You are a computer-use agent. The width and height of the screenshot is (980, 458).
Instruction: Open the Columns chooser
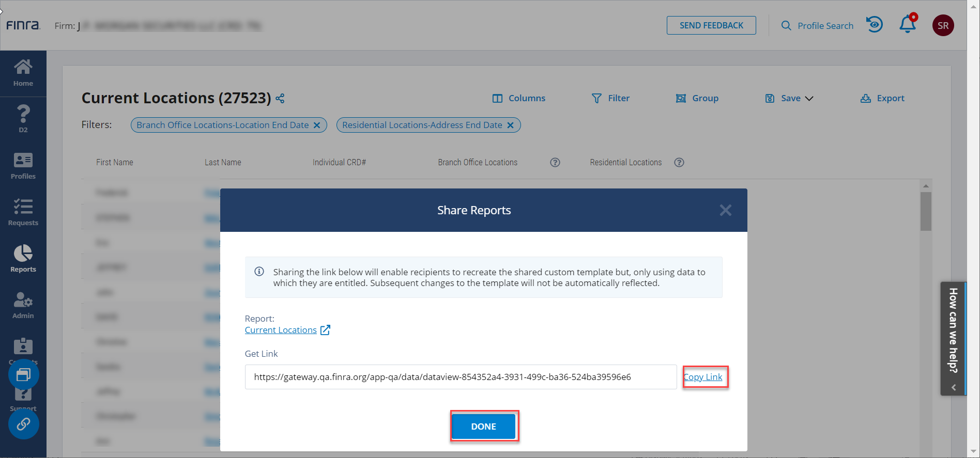pos(519,98)
